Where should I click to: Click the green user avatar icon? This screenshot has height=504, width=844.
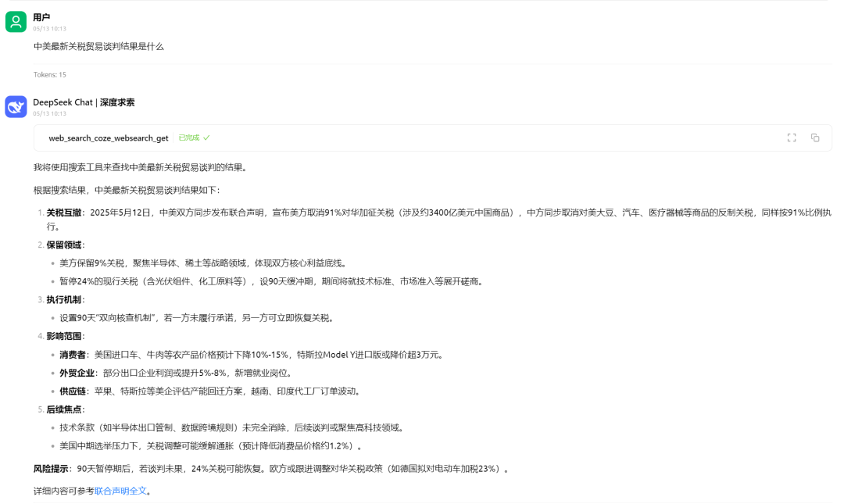(16, 22)
